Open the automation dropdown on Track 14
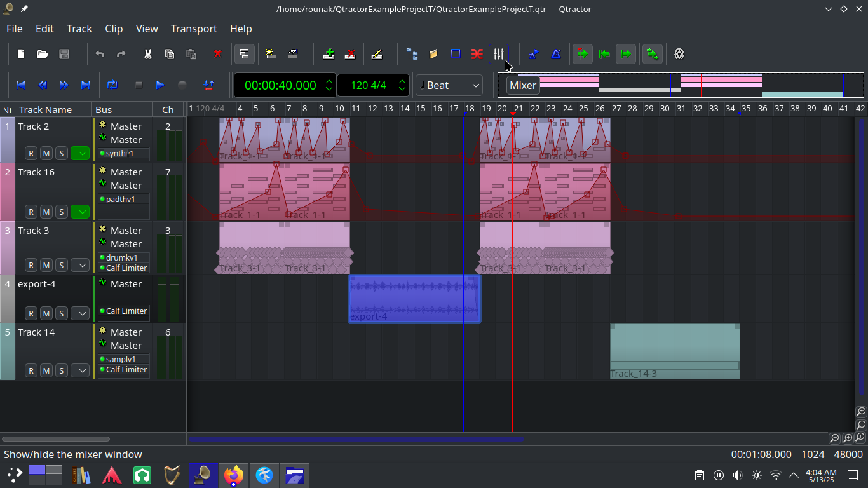 tap(80, 370)
